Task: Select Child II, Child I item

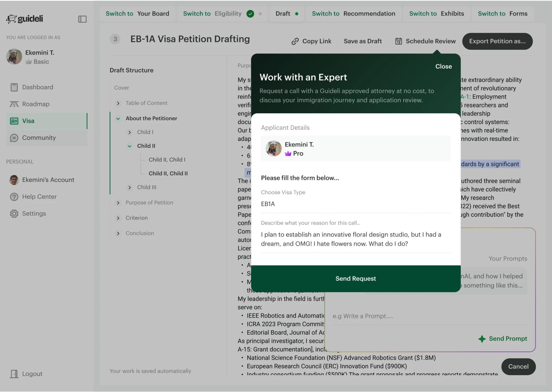Action: (167, 160)
